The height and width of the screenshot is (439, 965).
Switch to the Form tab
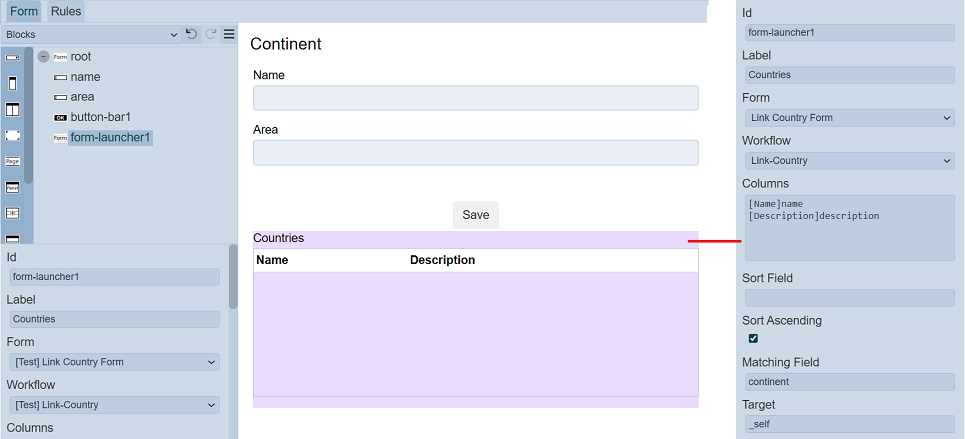(x=24, y=12)
